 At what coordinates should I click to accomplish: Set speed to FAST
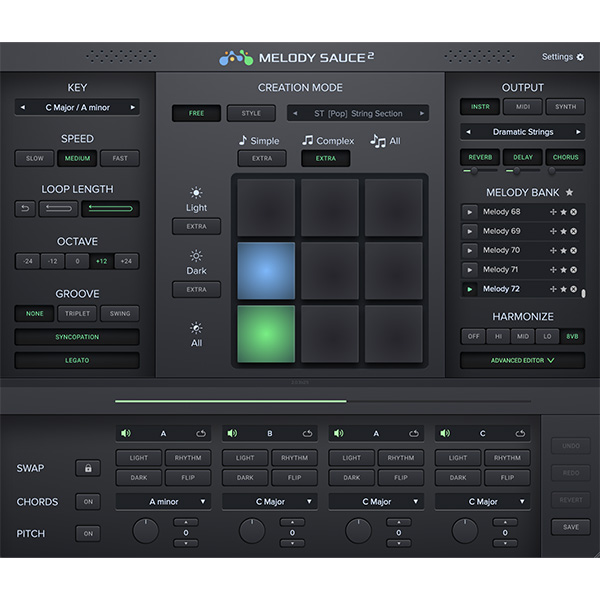coord(120,158)
